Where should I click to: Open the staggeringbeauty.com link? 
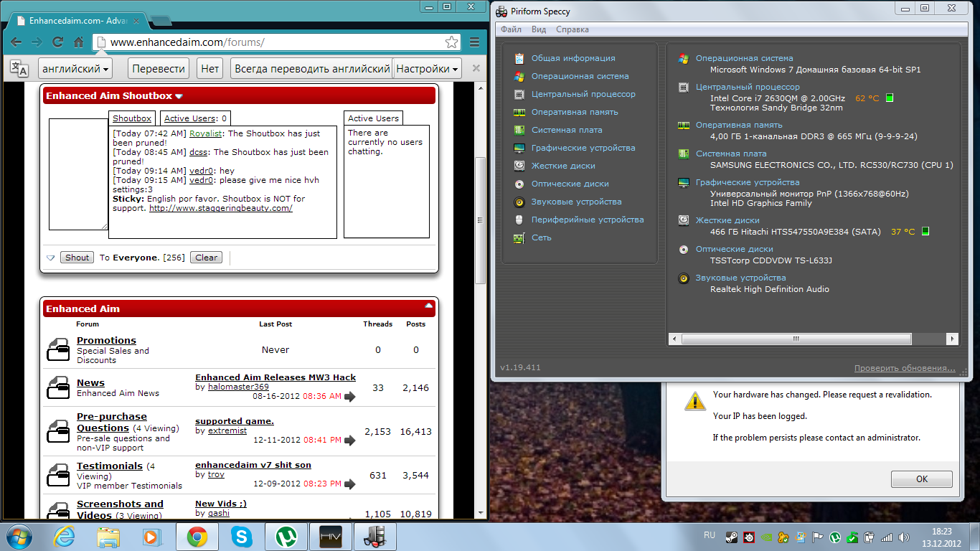221,208
